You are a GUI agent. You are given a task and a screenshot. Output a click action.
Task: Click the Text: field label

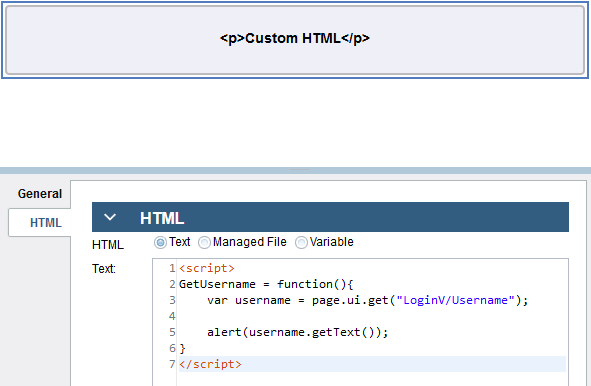[x=104, y=269]
